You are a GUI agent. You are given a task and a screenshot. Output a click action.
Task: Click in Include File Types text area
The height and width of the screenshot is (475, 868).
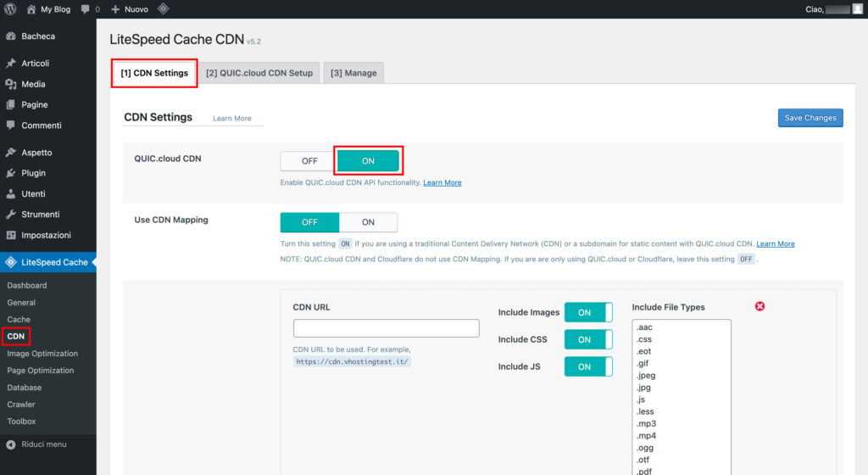(682, 397)
